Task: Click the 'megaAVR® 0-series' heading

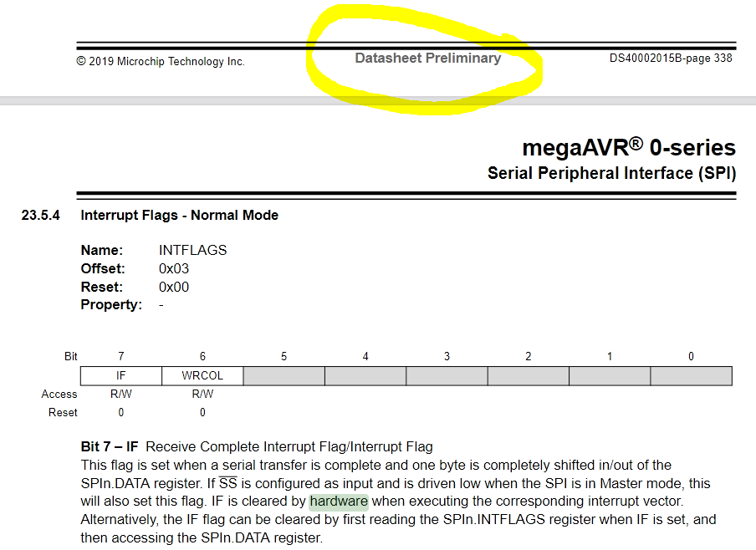Action: (629, 147)
